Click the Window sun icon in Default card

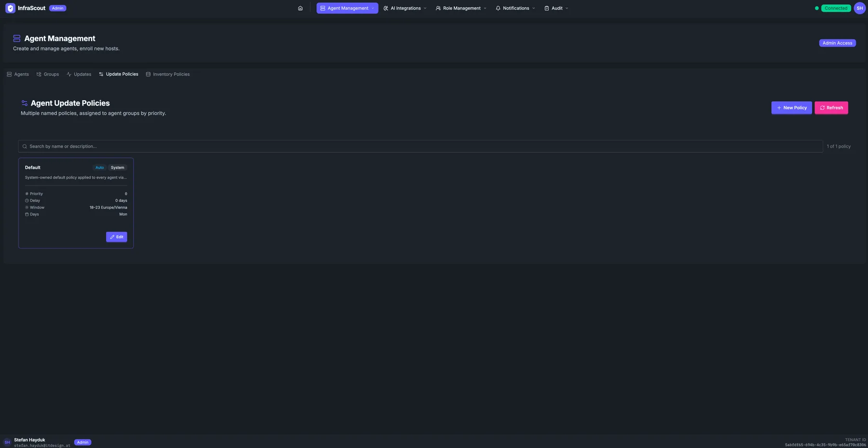27,208
